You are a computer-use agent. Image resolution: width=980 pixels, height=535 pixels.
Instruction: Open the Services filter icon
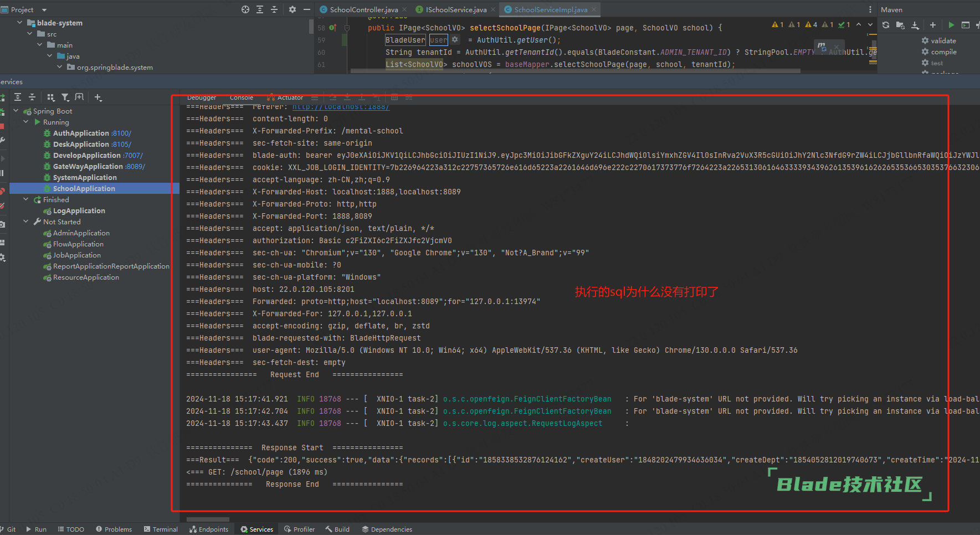coord(65,97)
